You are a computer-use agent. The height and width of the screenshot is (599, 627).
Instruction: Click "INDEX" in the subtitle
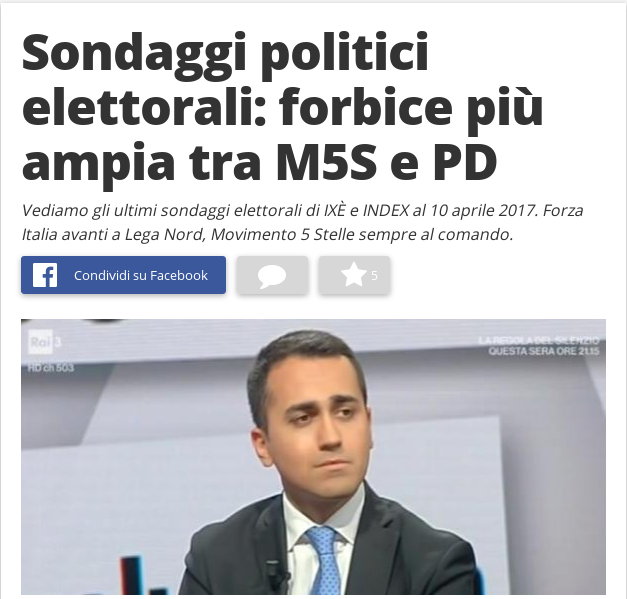(385, 210)
